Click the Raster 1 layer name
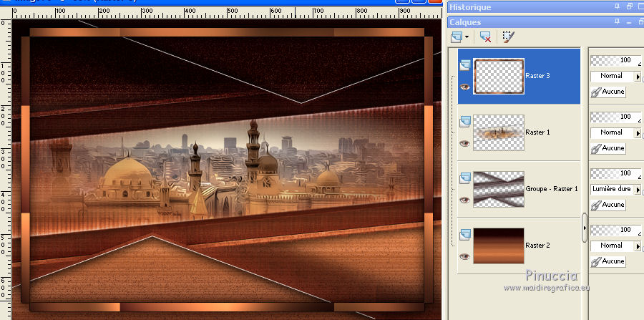 click(537, 132)
